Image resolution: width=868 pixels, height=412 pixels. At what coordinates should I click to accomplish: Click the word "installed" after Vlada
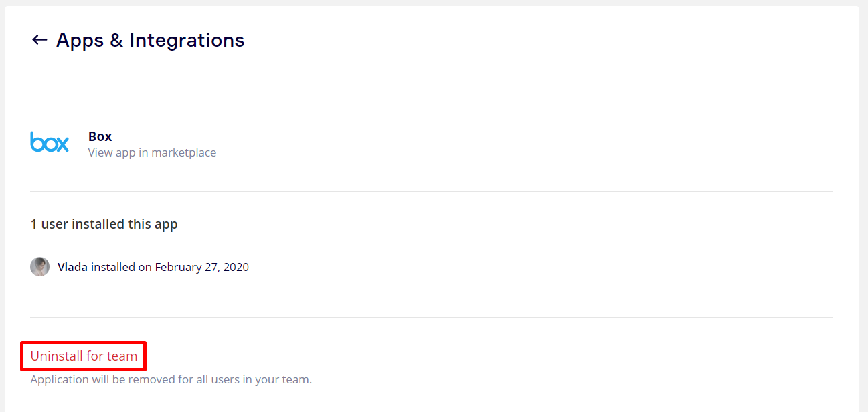point(113,267)
